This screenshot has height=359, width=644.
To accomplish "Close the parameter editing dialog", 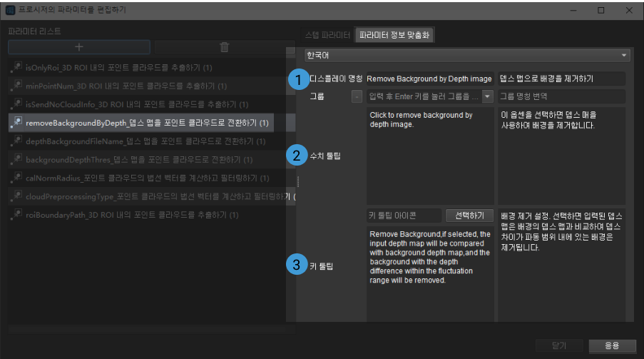I will tap(629, 10).
